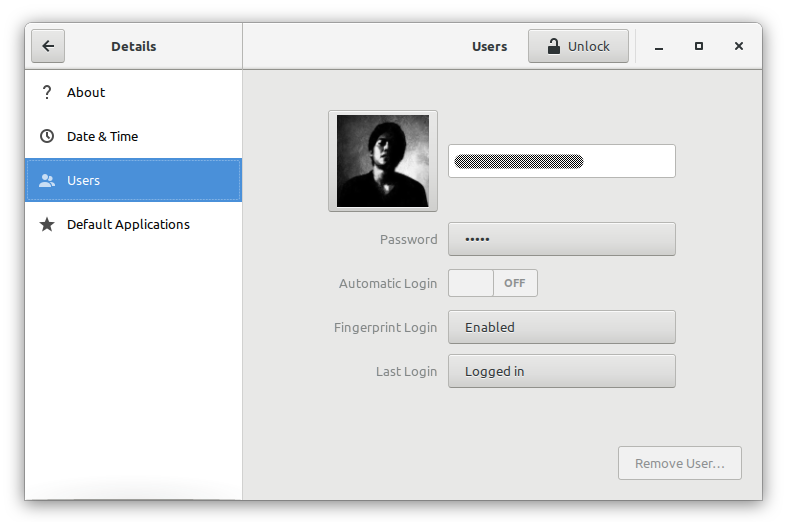
Task: Click the Users people icon in sidebar
Action: tap(46, 181)
